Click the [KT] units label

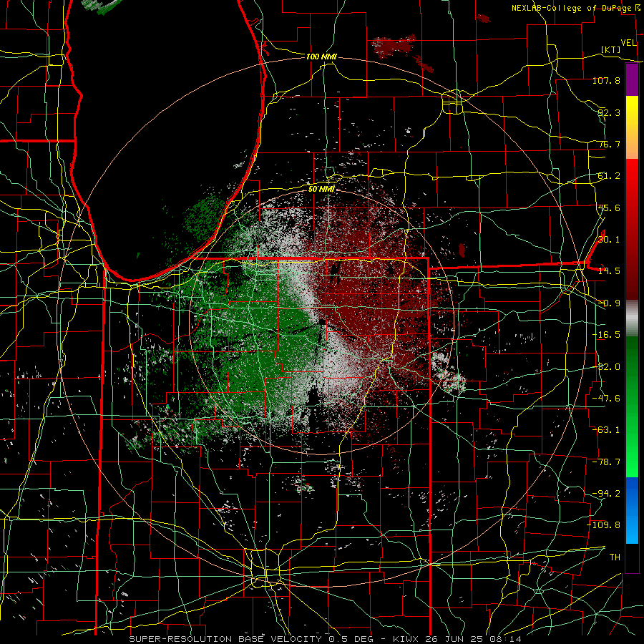tap(611, 49)
